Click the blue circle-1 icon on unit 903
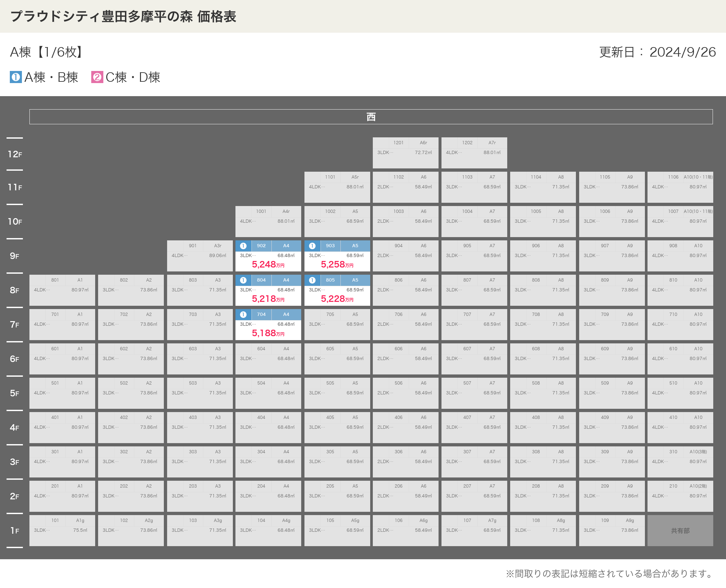726x588 pixels. point(312,246)
